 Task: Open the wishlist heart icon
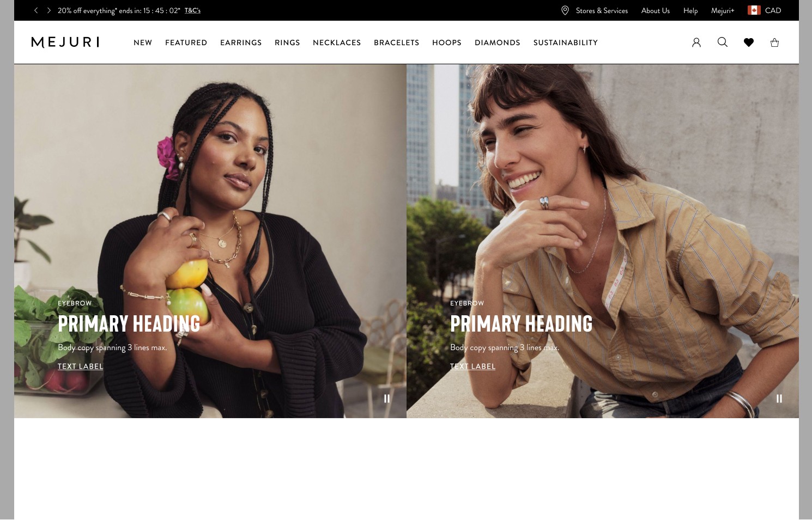pyautogui.click(x=749, y=42)
